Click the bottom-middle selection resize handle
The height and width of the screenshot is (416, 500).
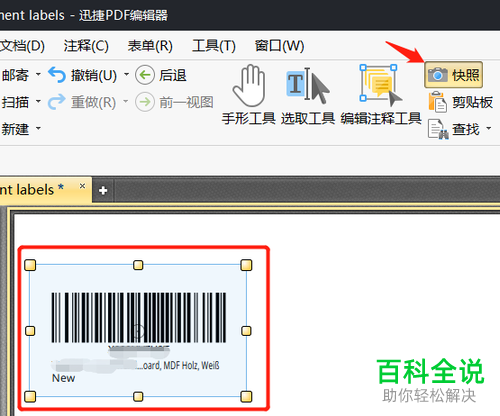[x=138, y=397]
